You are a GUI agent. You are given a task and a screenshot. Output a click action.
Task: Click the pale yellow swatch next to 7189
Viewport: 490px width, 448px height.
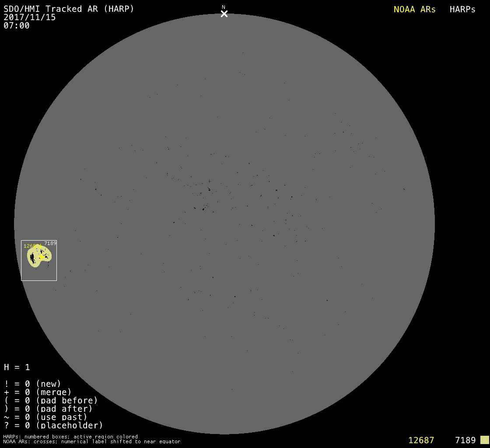(x=484, y=440)
